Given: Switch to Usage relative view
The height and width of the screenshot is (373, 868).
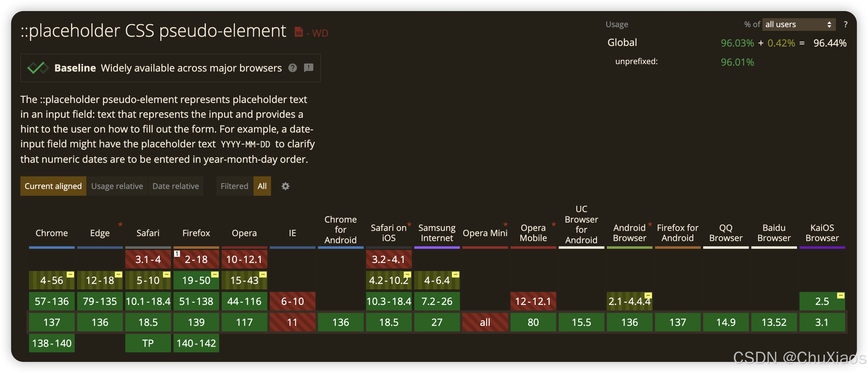Looking at the screenshot, I should tap(117, 186).
